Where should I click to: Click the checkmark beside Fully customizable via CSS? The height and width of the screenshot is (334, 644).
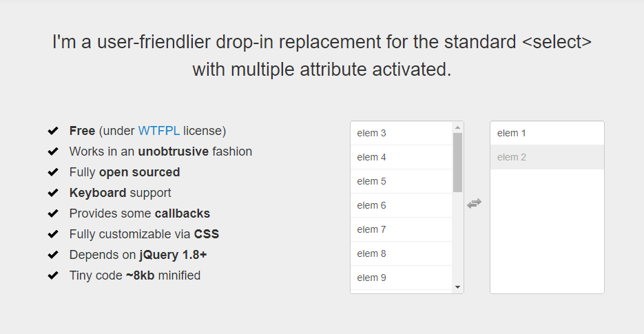tap(53, 234)
